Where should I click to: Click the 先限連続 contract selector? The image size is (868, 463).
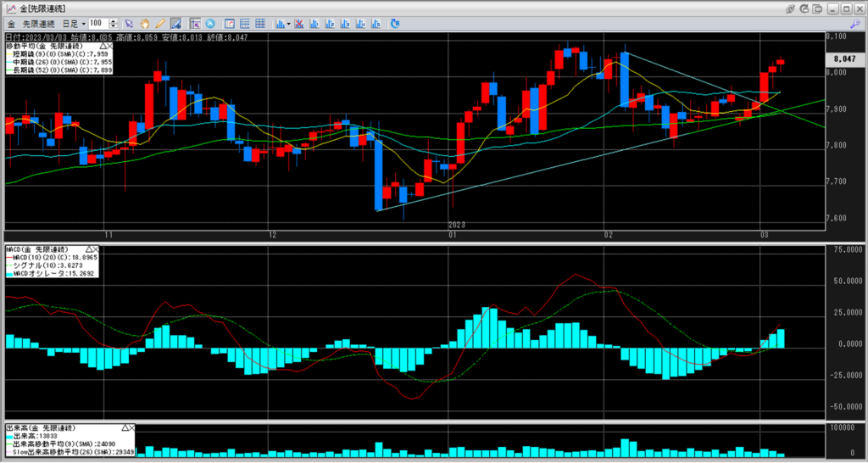(x=37, y=23)
